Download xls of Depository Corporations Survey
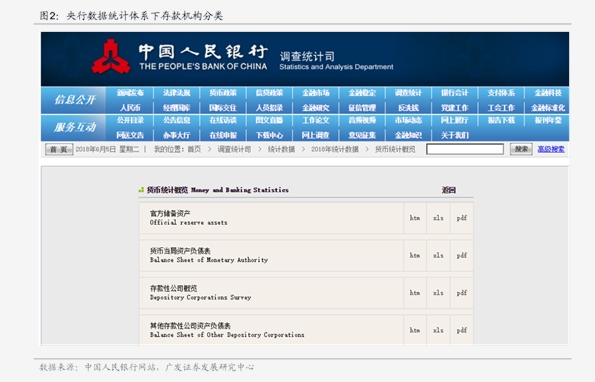595x382 pixels. pos(438,293)
